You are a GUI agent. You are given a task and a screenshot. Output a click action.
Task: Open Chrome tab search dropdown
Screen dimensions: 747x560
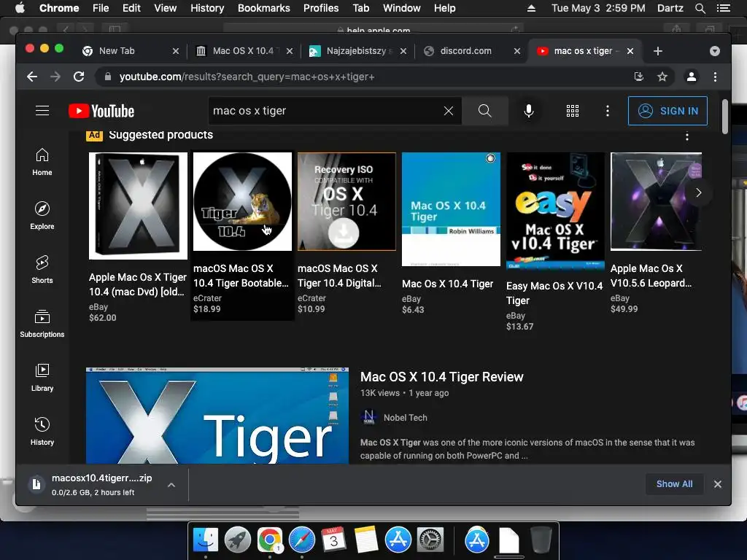[715, 51]
